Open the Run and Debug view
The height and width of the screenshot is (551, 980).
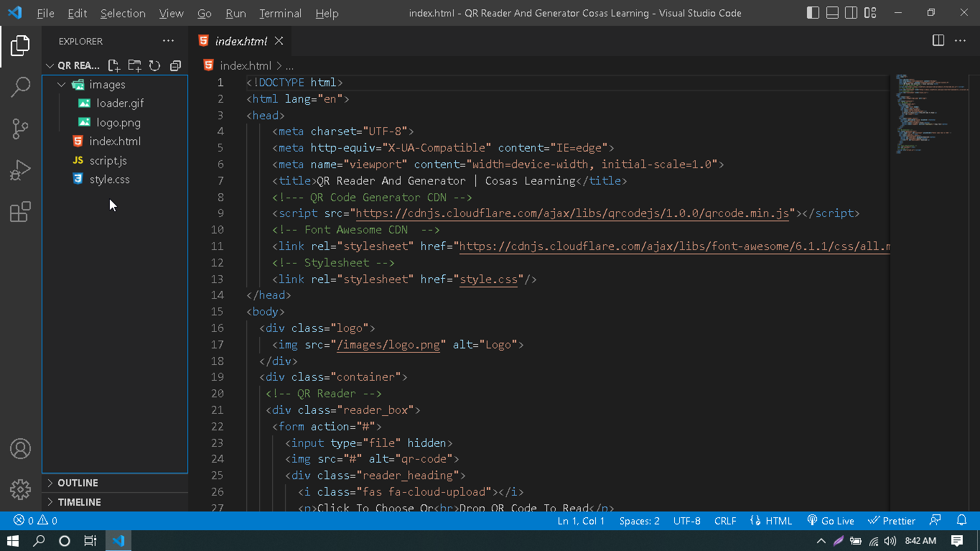(x=20, y=170)
